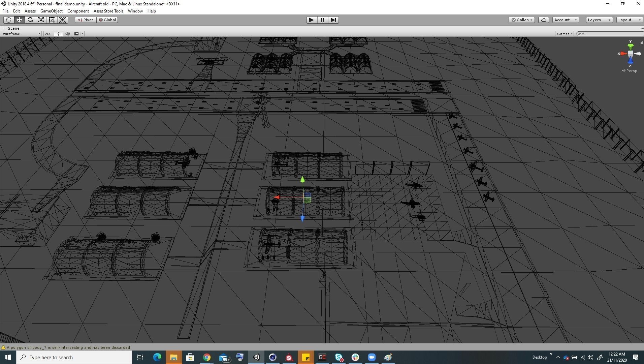Select the Rect Transform tool
This screenshot has height=364, width=644.
[52, 20]
